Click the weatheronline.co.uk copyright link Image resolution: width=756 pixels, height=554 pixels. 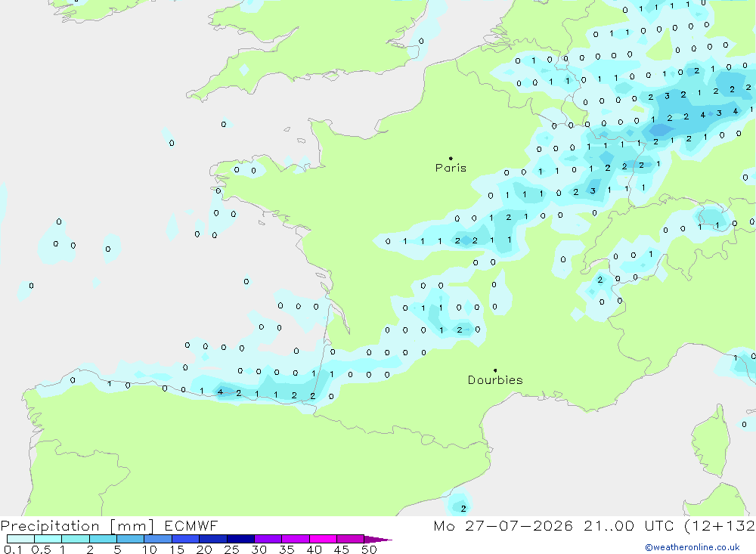(692, 547)
